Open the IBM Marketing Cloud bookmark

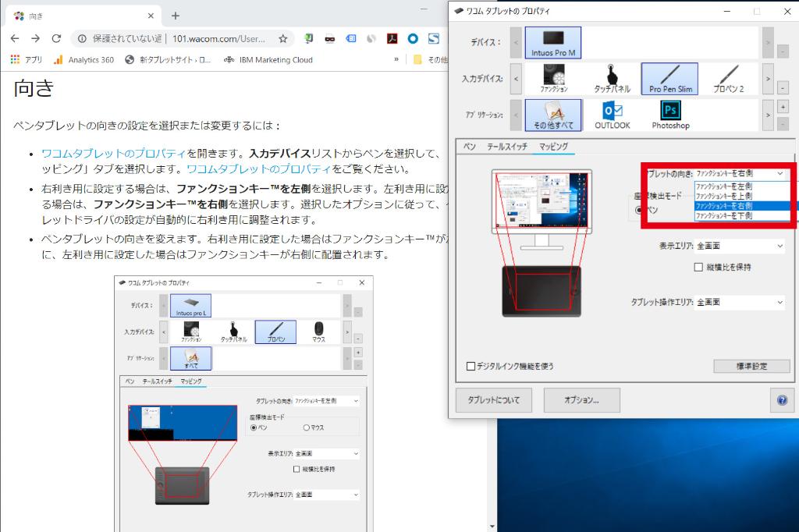tap(268, 59)
